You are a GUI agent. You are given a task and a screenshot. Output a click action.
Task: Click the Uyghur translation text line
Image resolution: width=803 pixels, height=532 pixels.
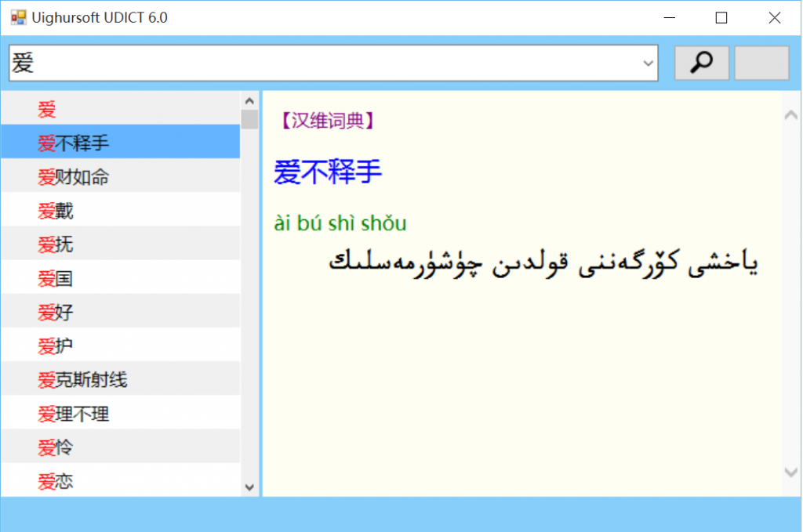tap(543, 262)
